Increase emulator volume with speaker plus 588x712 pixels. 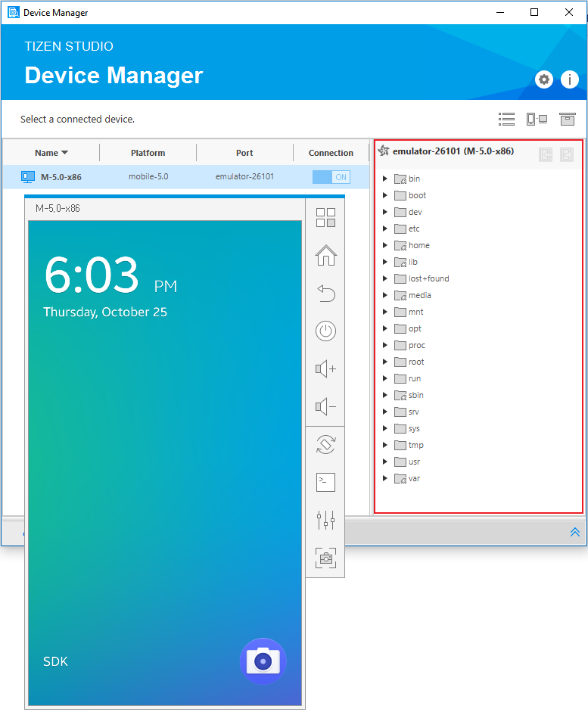(325, 369)
